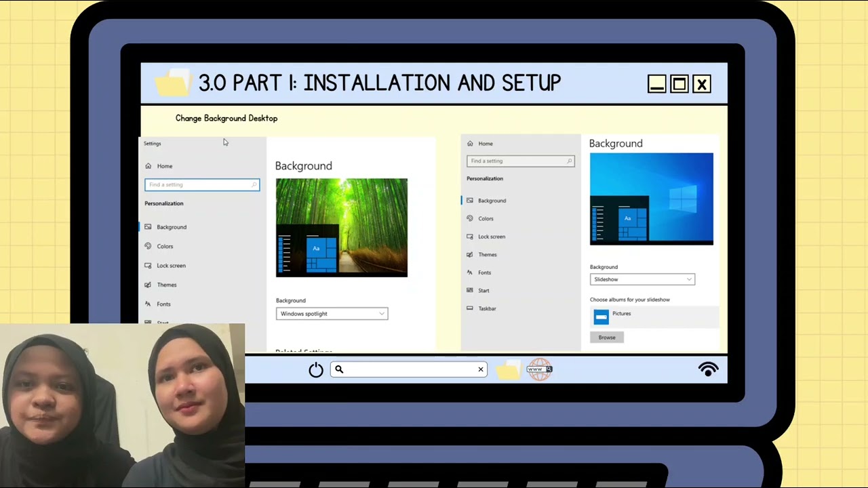
Task: Click the Background heading above the blue preview
Action: point(616,144)
